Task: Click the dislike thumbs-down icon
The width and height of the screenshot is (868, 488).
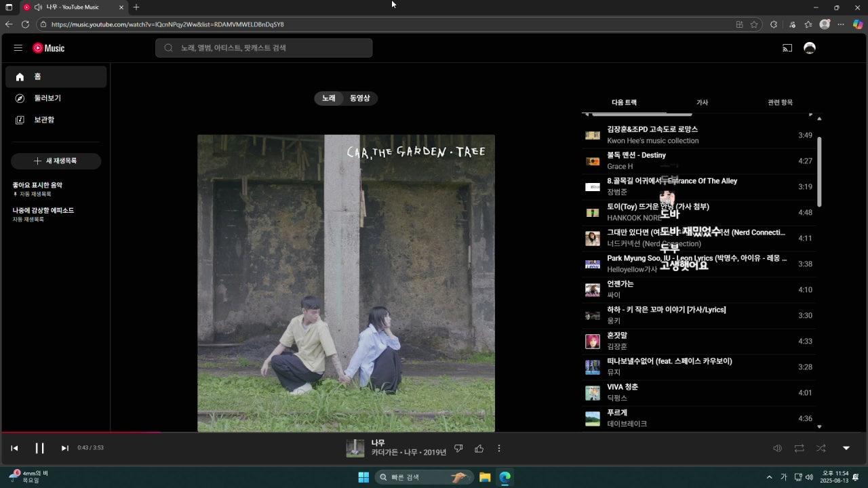Action: tap(458, 448)
